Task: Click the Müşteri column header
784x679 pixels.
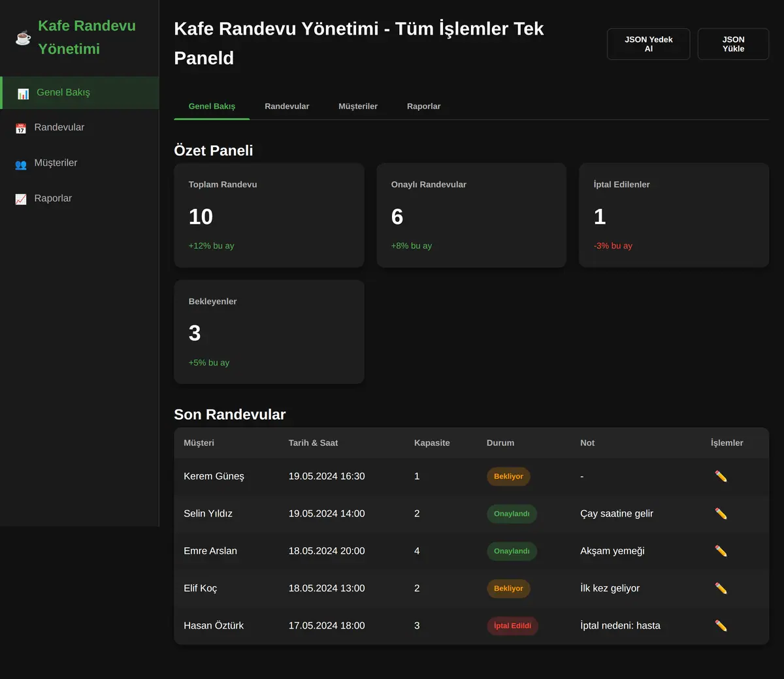Action: tap(199, 443)
